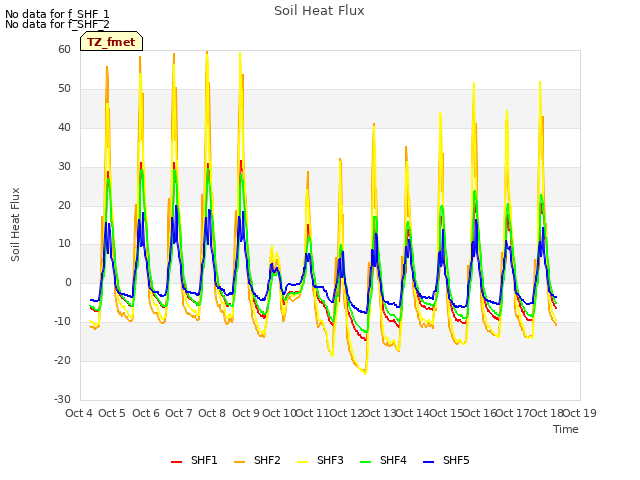
Task: Click the -10 y-axis tick label
Action: (x=62, y=322)
